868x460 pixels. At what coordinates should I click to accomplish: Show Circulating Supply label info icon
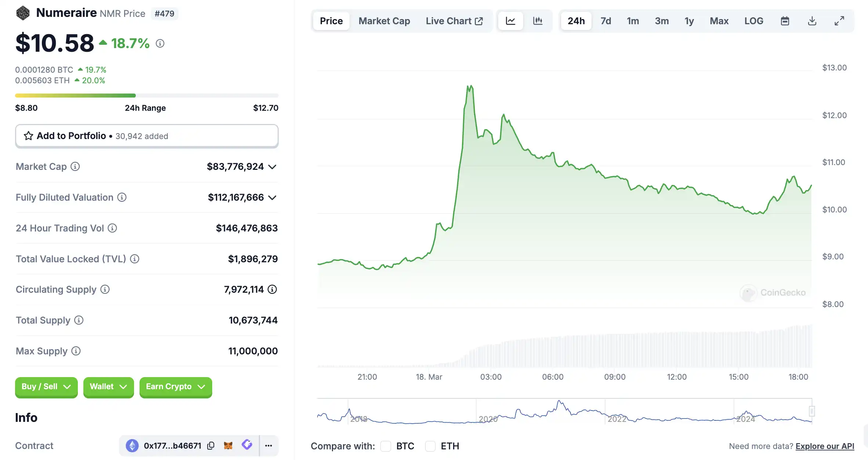[x=105, y=289]
